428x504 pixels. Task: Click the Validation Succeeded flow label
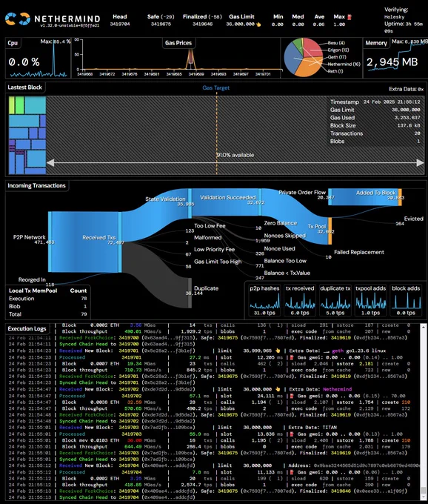coord(227,197)
